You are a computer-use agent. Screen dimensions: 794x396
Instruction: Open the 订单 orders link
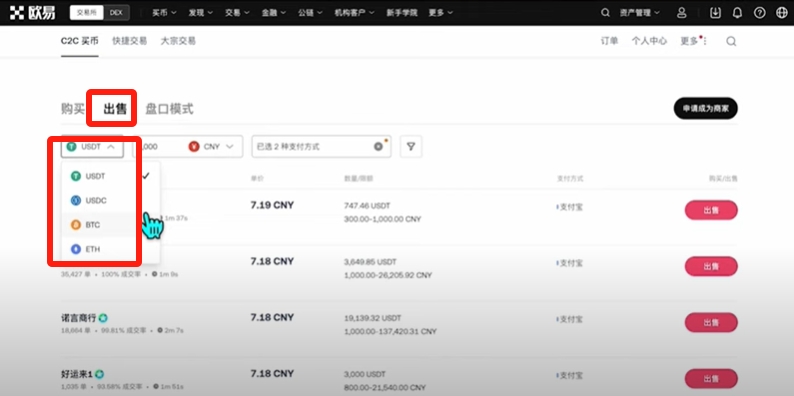pyautogui.click(x=609, y=41)
